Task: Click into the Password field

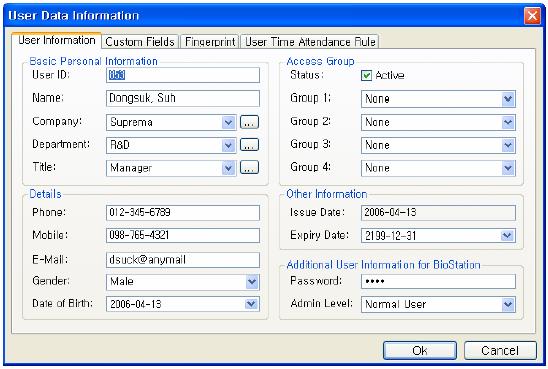Action: tap(438, 281)
